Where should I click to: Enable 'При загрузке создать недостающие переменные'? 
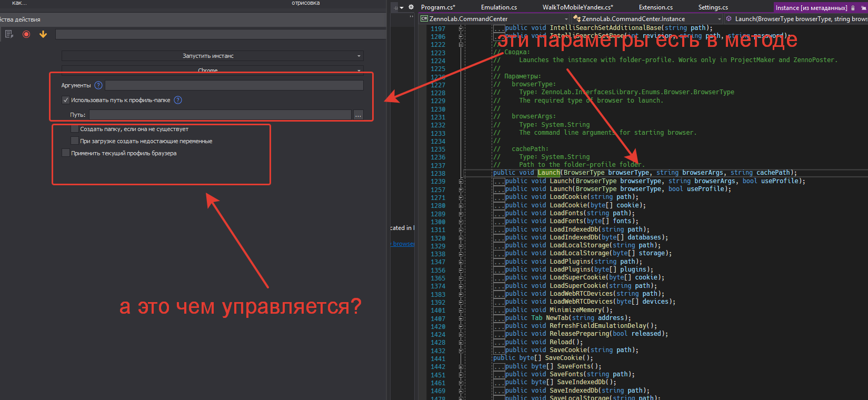point(75,141)
